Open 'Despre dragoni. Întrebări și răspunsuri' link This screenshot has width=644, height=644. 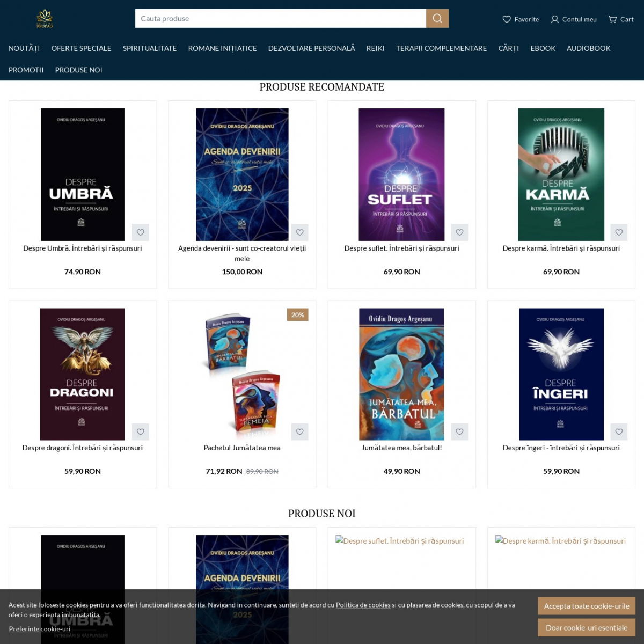click(x=83, y=448)
